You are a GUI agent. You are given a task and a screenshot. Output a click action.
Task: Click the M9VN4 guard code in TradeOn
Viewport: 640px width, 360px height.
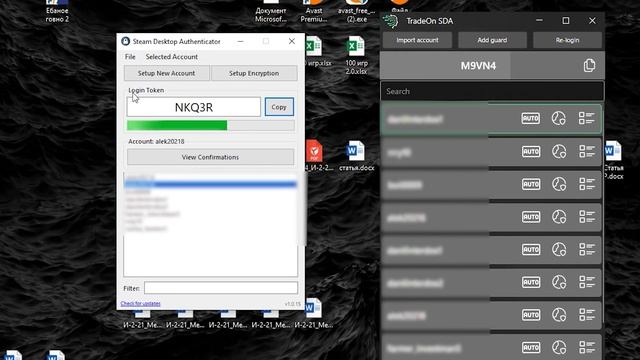(478, 66)
